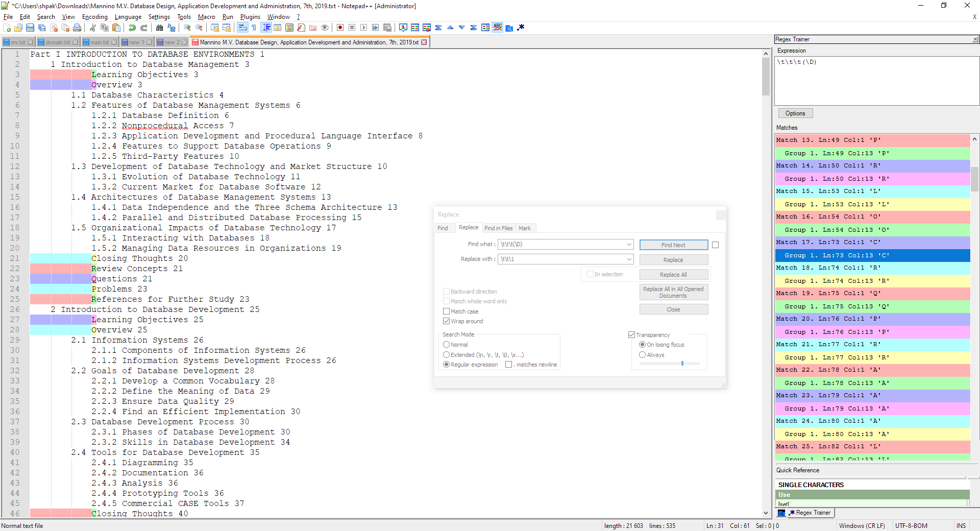
Task: Click the Regex Trainer Expression text box
Action: click(x=876, y=80)
